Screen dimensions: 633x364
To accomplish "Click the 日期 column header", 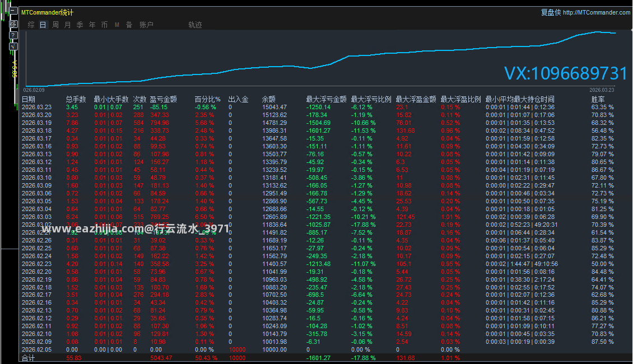I will coord(28,99).
